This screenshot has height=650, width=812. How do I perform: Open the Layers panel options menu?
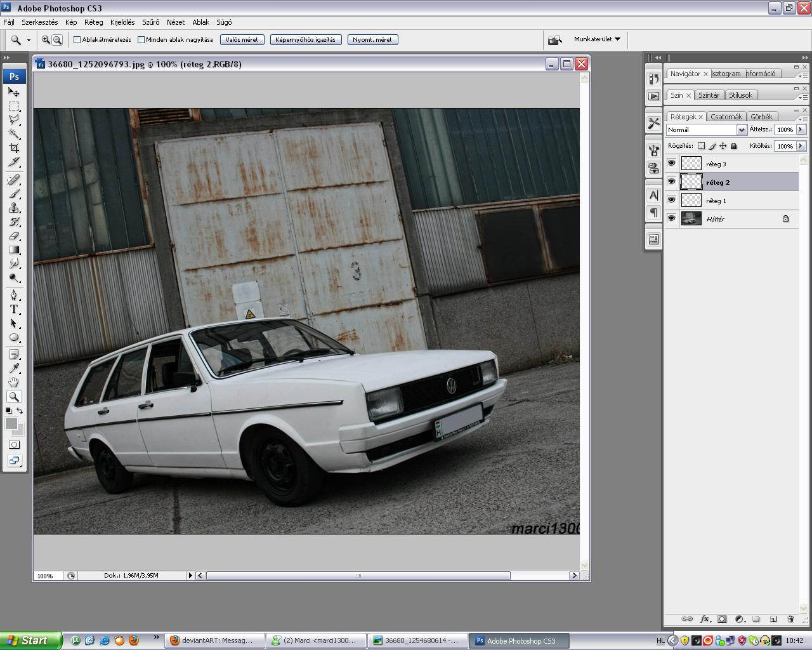[804, 119]
